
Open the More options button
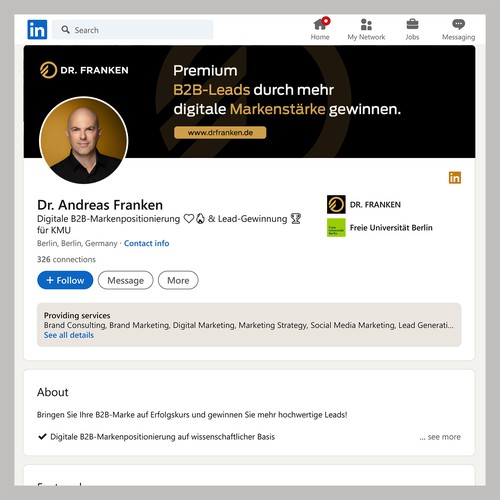coord(178,280)
